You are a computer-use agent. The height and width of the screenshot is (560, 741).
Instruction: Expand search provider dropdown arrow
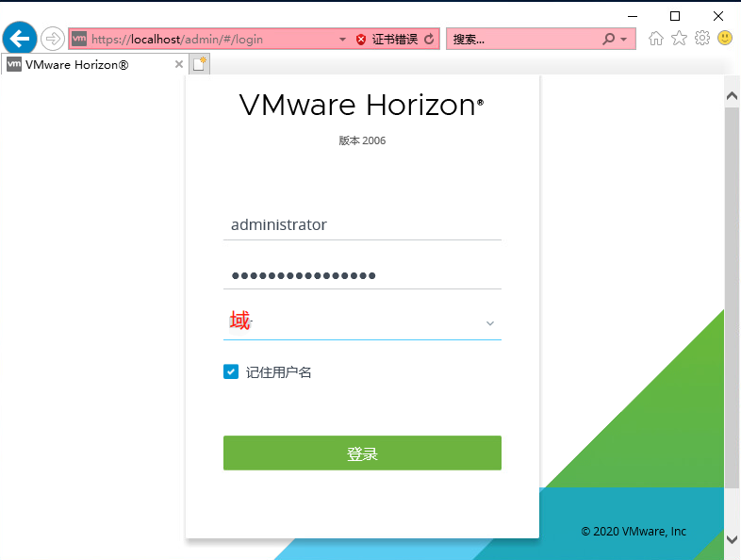pyautogui.click(x=624, y=40)
